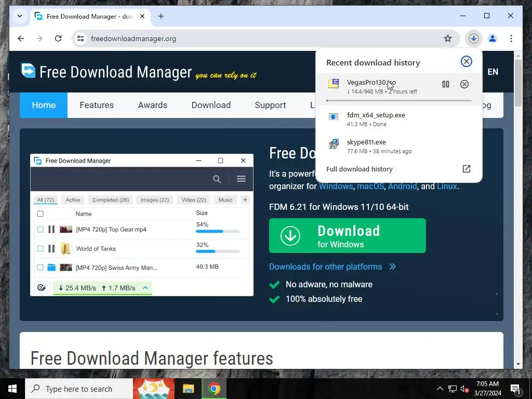Bookmark this page with the star icon

point(447,38)
